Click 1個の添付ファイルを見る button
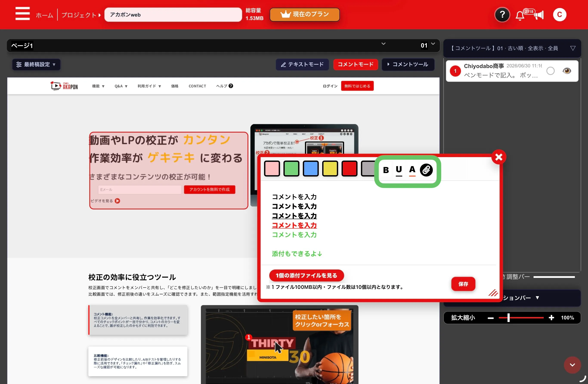Viewport: 588px width, 384px height. [306, 276]
